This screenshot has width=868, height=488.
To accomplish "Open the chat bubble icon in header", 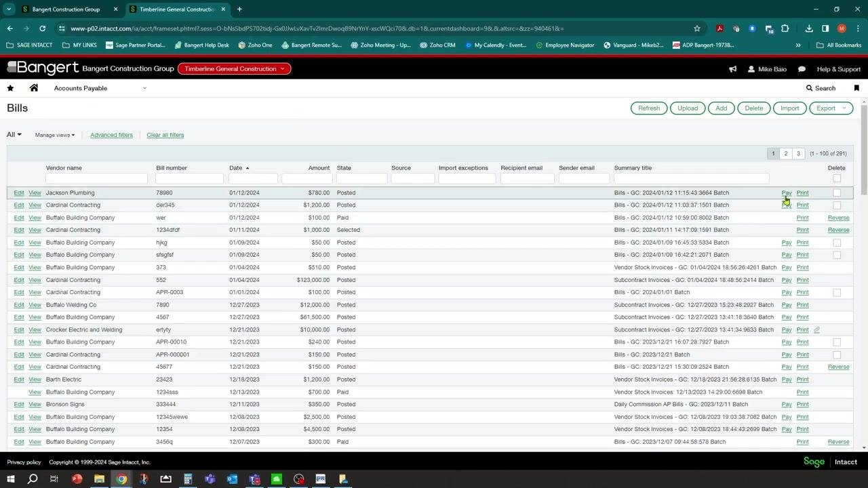I will pos(802,69).
